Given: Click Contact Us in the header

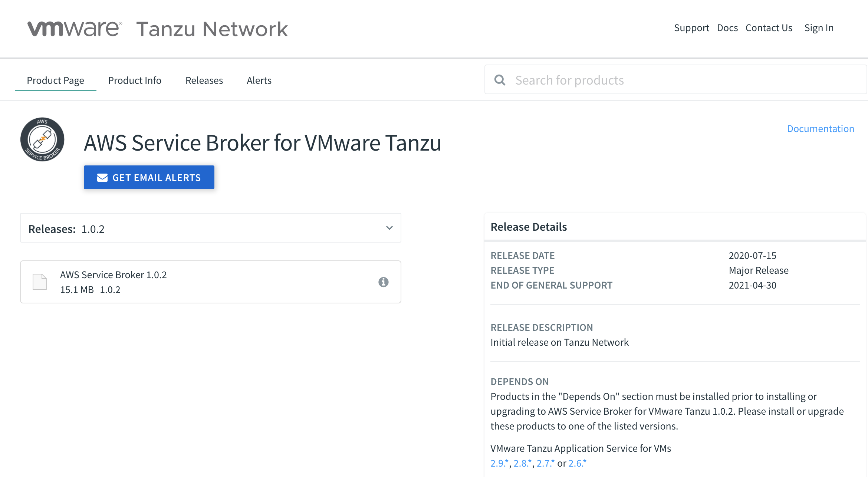Looking at the screenshot, I should pos(769,28).
